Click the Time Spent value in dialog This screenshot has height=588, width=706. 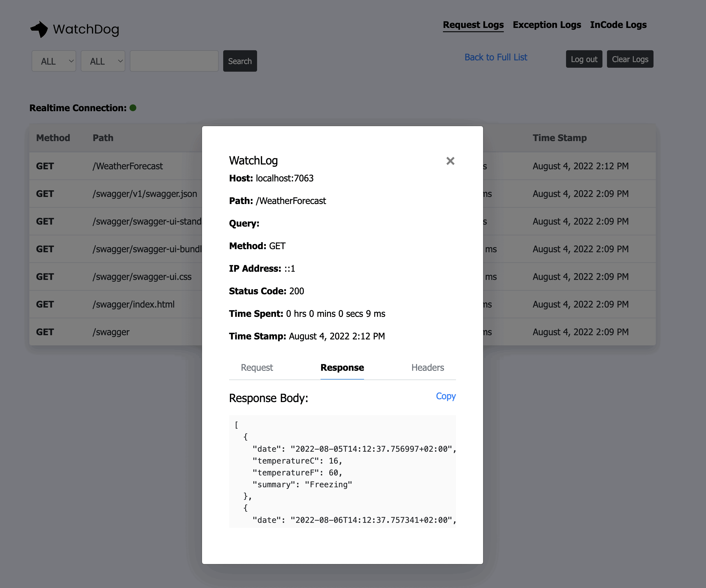pyautogui.click(x=336, y=314)
